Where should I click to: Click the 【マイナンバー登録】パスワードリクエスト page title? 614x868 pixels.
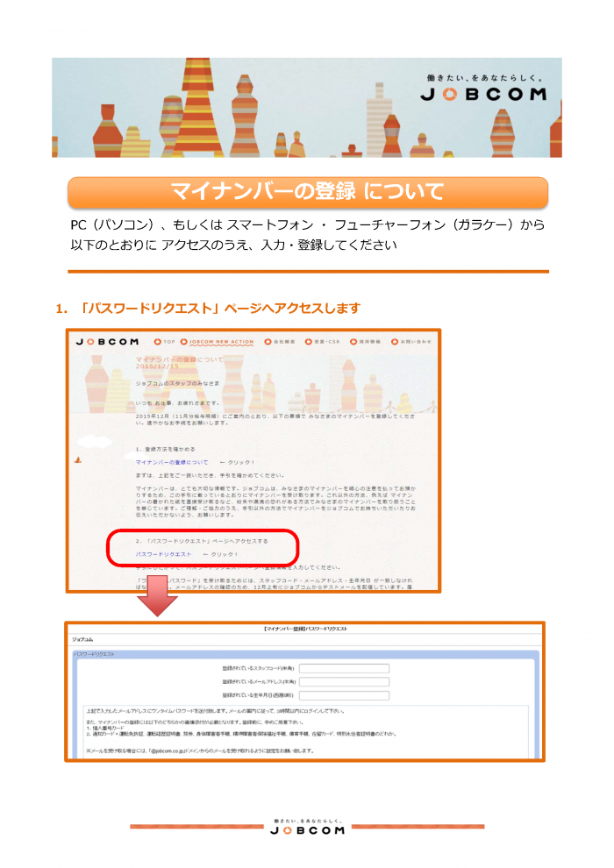[x=305, y=629]
